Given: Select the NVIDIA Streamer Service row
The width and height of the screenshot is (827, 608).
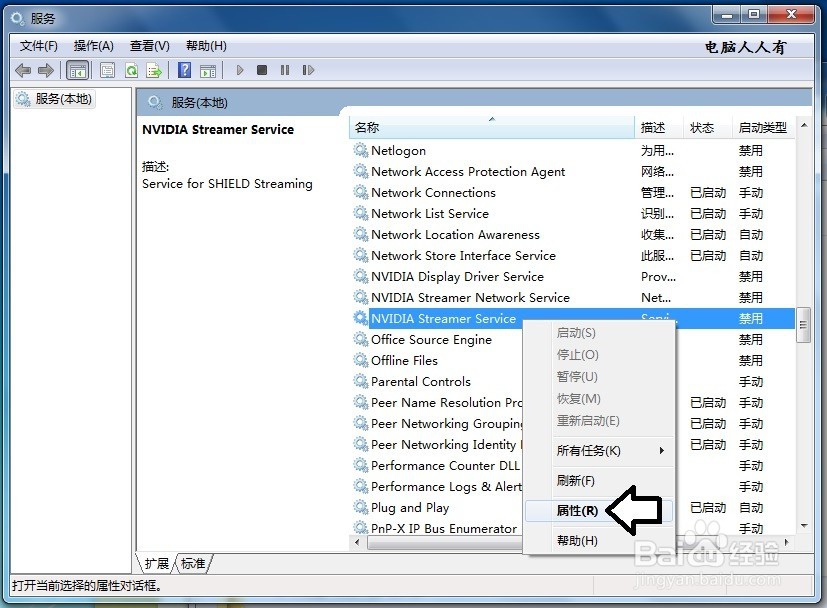Looking at the screenshot, I should click(572, 319).
